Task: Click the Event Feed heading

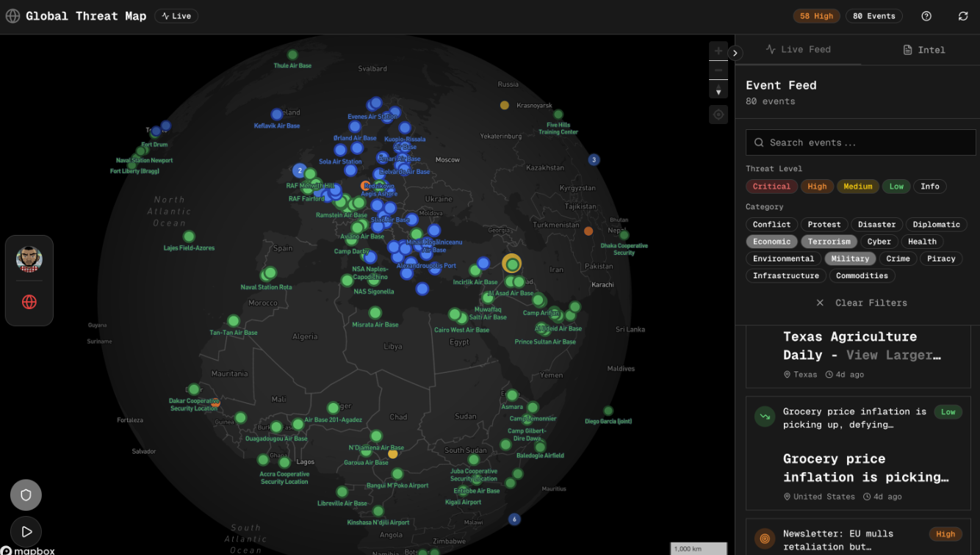Action: tap(781, 85)
